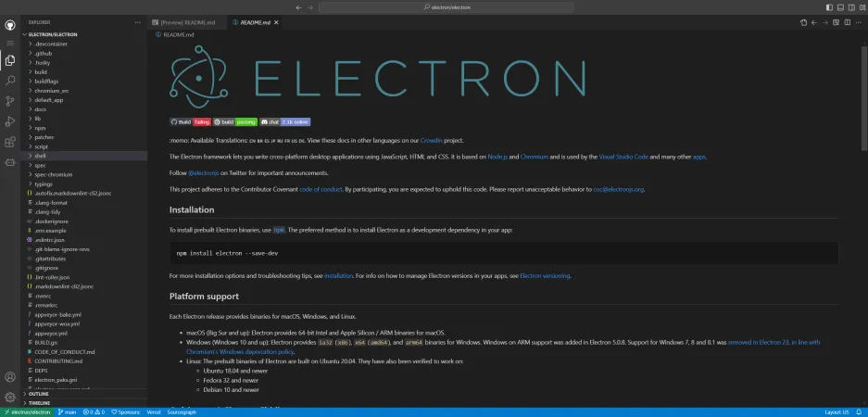Viewport: 868px width, 417px height.
Task: Select the Explorer view icon
Action: click(10, 60)
